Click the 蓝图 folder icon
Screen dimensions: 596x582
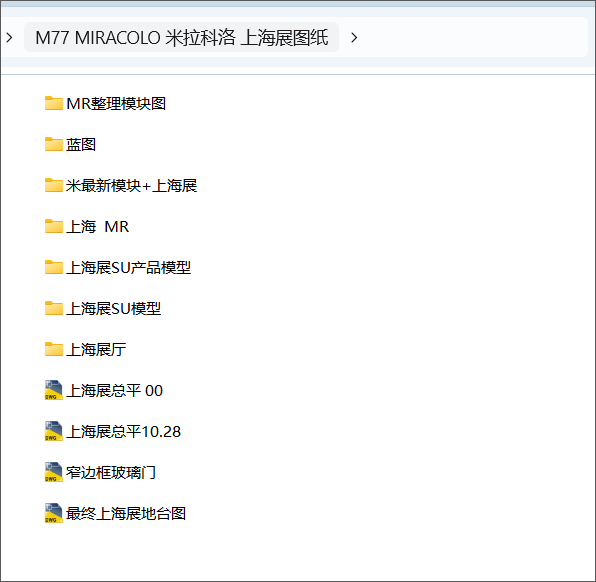pyautogui.click(x=54, y=144)
